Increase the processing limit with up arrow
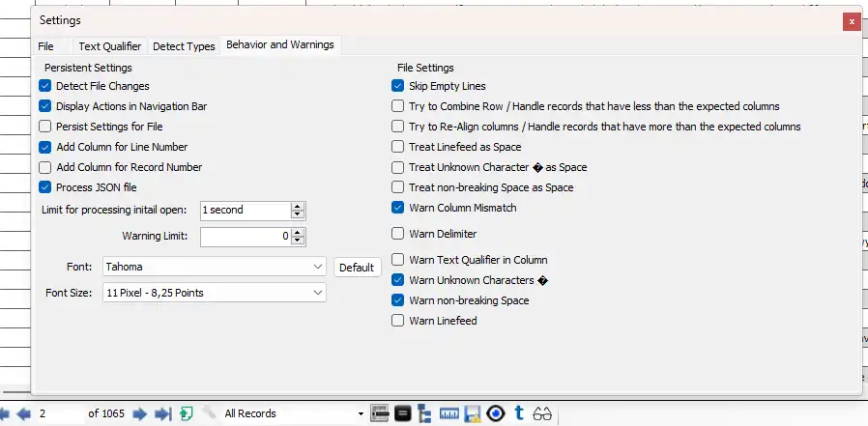 [x=298, y=207]
